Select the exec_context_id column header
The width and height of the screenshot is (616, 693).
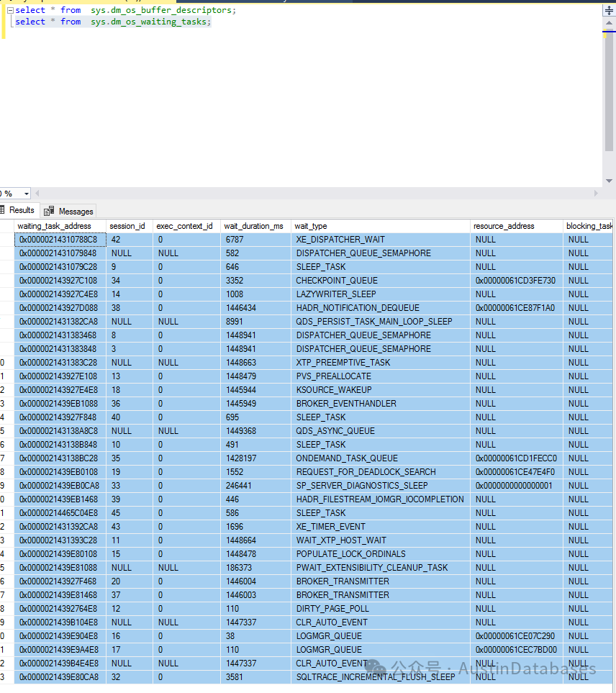point(186,226)
